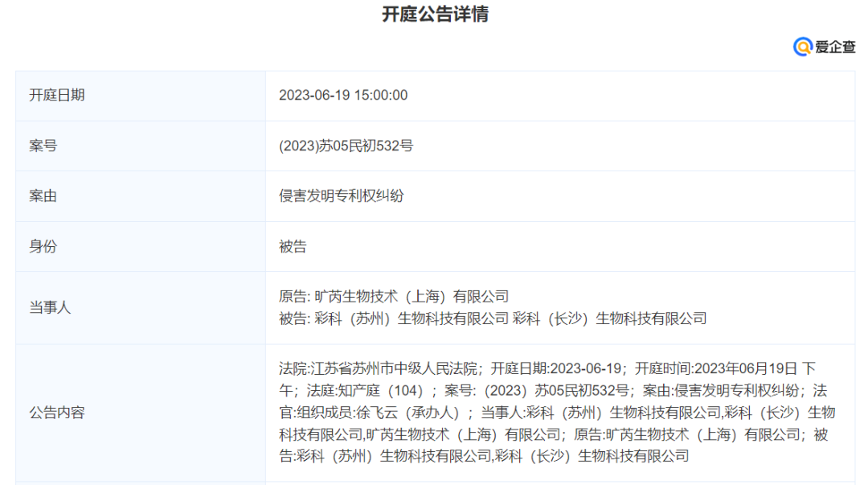Select the 开庭日期 row label
The image size is (868, 485).
click(57, 95)
